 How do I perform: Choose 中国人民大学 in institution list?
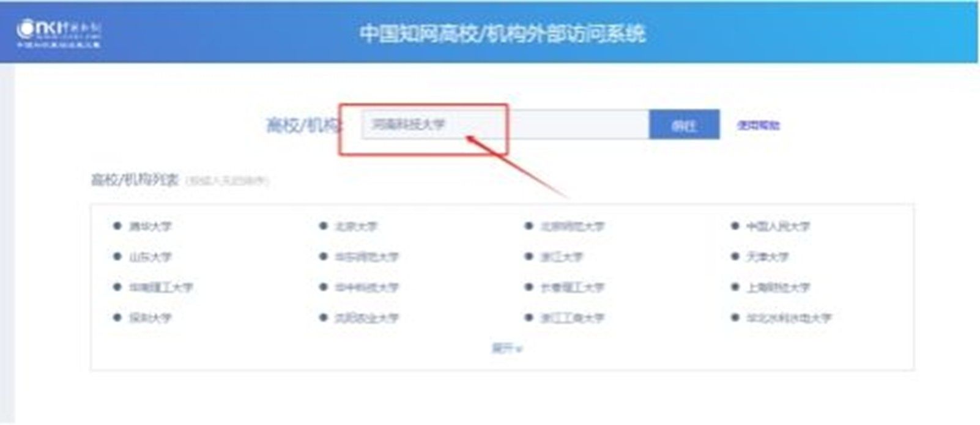(778, 226)
